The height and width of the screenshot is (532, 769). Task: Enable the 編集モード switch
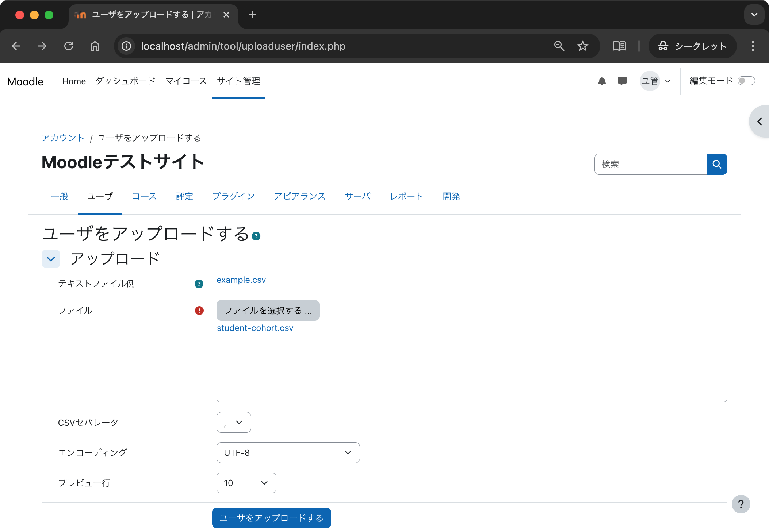click(x=747, y=81)
